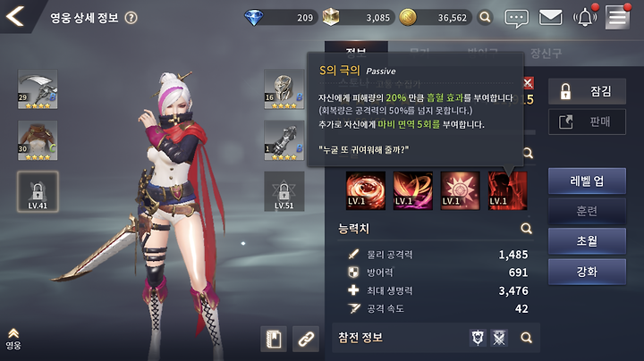Select the shield battle info icon
This screenshot has width=644, height=361.
click(478, 338)
